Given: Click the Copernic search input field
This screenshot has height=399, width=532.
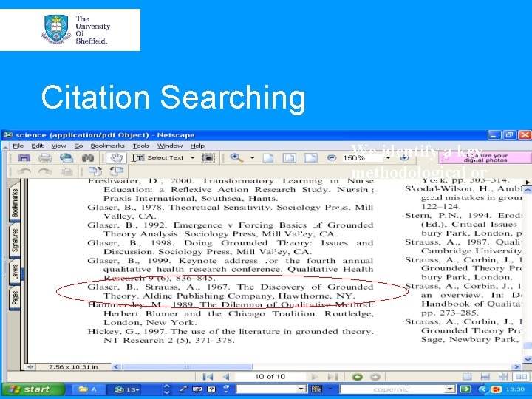Looking at the screenshot, I should tap(393, 389).
